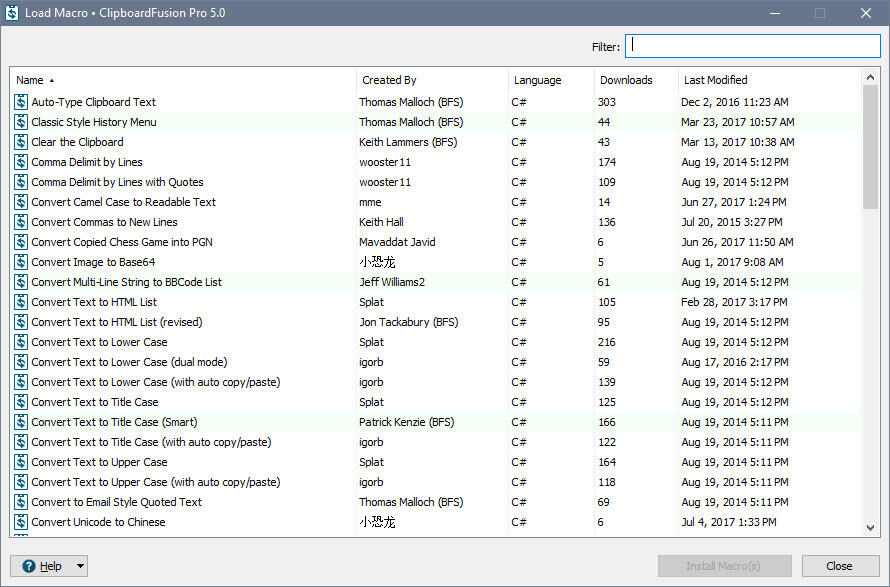Click the icon next to Clear the Clipboard
Image resolution: width=890 pixels, height=587 pixels.
point(21,142)
